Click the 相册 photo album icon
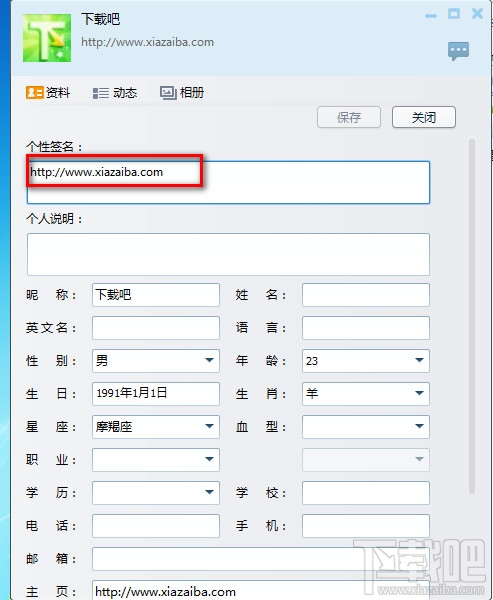 coord(168,93)
